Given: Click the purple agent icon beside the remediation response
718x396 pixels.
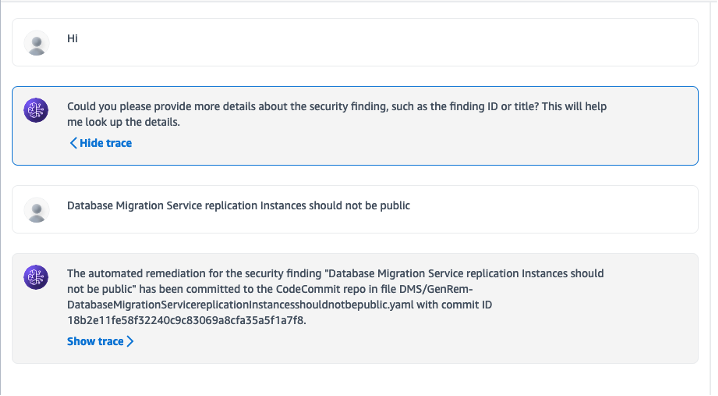Looking at the screenshot, I should coord(36,277).
